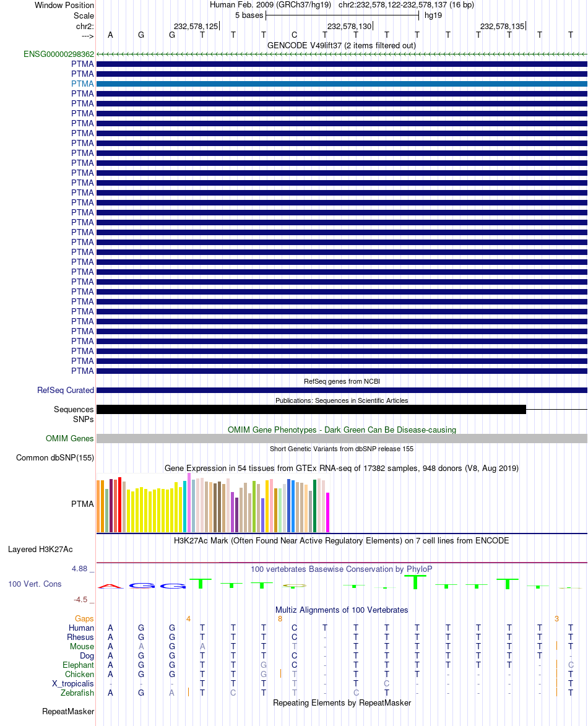Open 'Multiz Alignments of 100 Vertebrates' title

342,610
